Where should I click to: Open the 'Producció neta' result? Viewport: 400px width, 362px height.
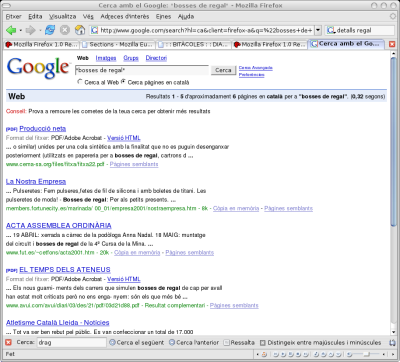tap(42, 129)
